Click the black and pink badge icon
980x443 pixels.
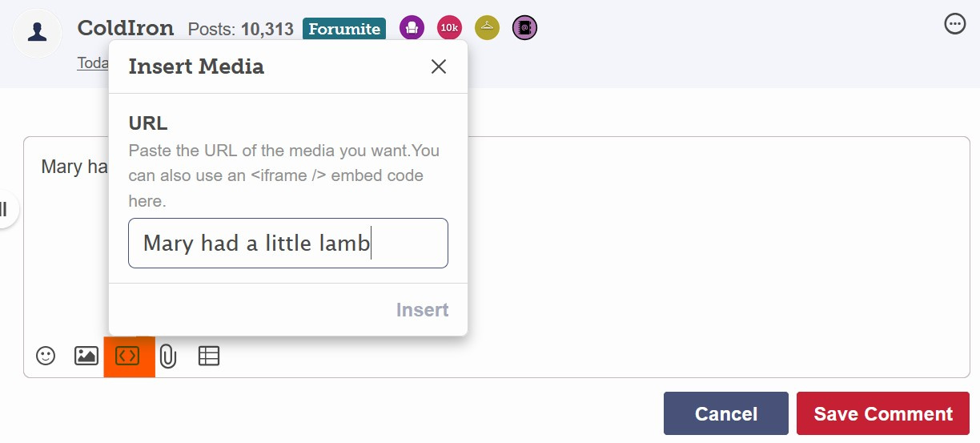524,29
